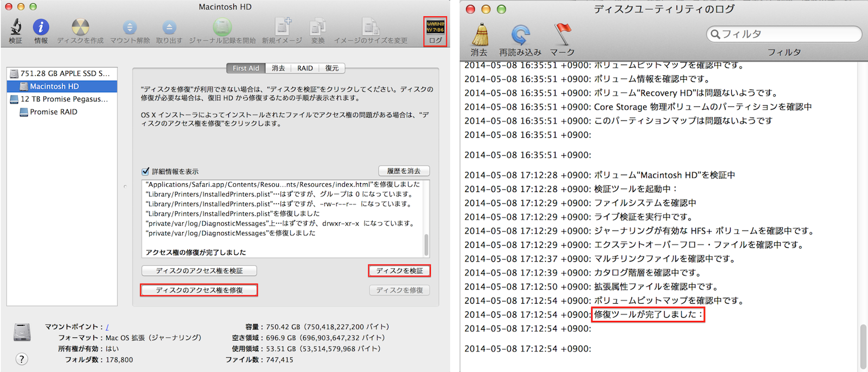
Task: Click the log line ライブ検証を実行中です
Action: coord(643,217)
